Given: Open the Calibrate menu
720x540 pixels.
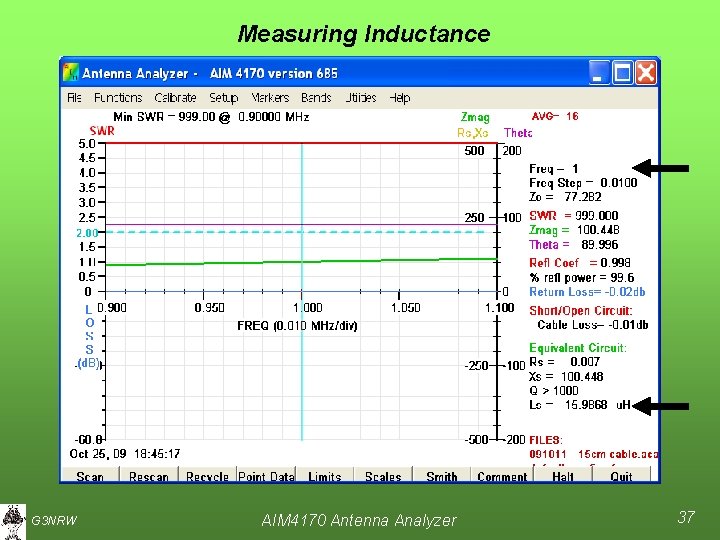Looking at the screenshot, I should (175, 97).
